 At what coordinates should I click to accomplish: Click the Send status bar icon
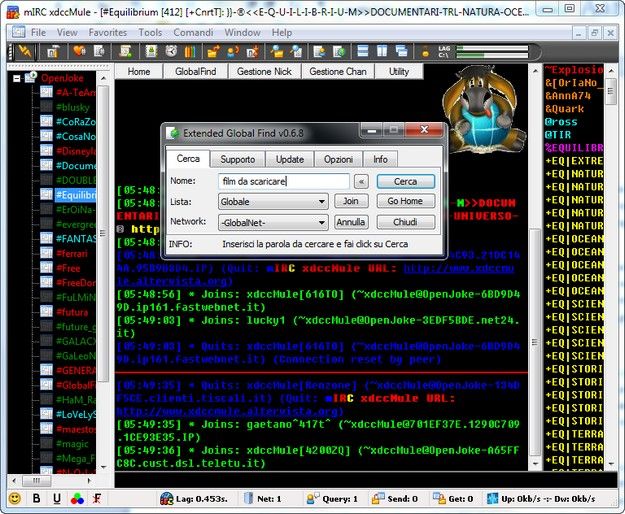(378, 498)
